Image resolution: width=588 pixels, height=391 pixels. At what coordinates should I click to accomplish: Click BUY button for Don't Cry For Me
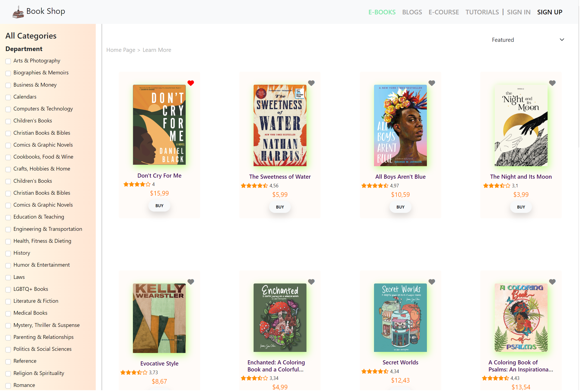pos(159,206)
